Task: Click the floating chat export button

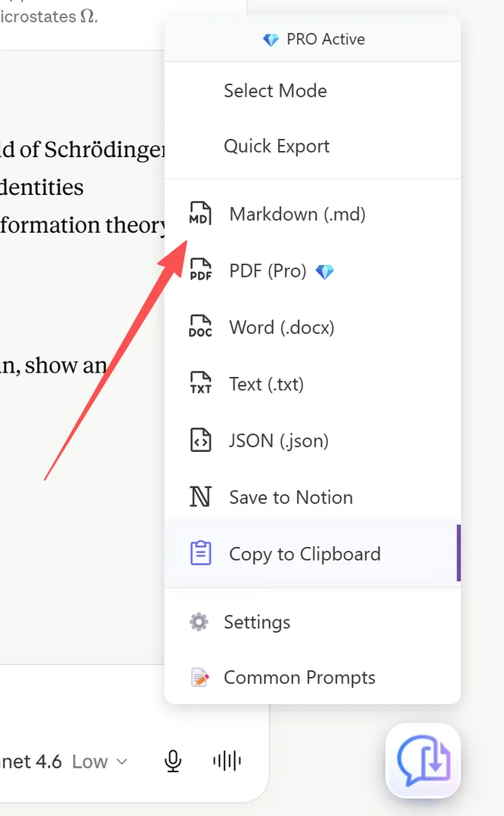Action: [x=423, y=760]
